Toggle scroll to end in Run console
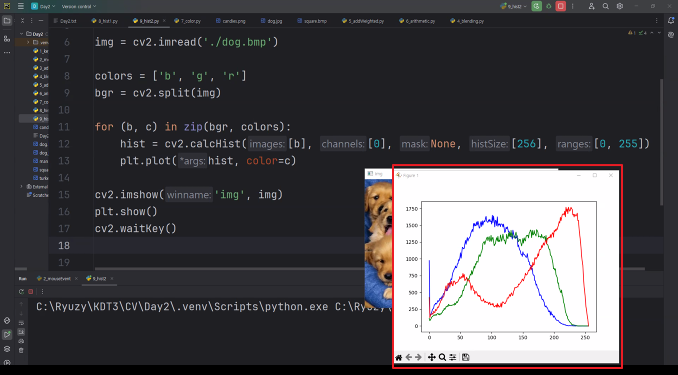 (x=21, y=332)
